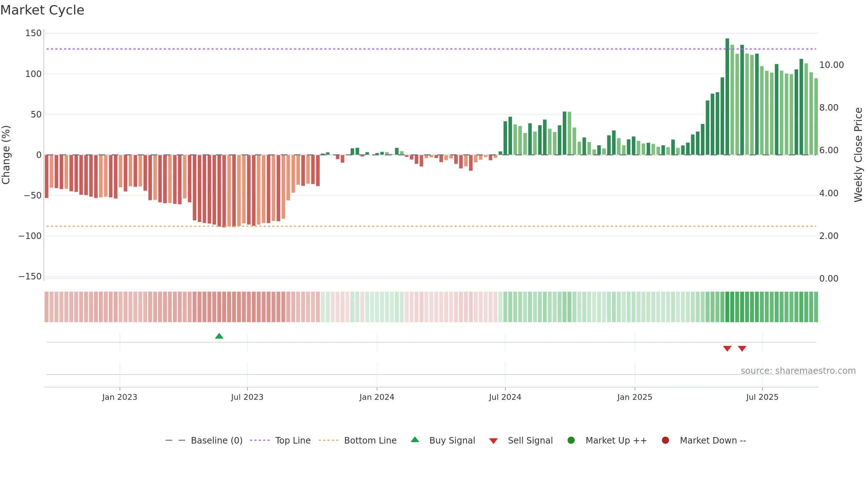Click the 8.00 right axis price label
The image size is (868, 488).
(829, 108)
